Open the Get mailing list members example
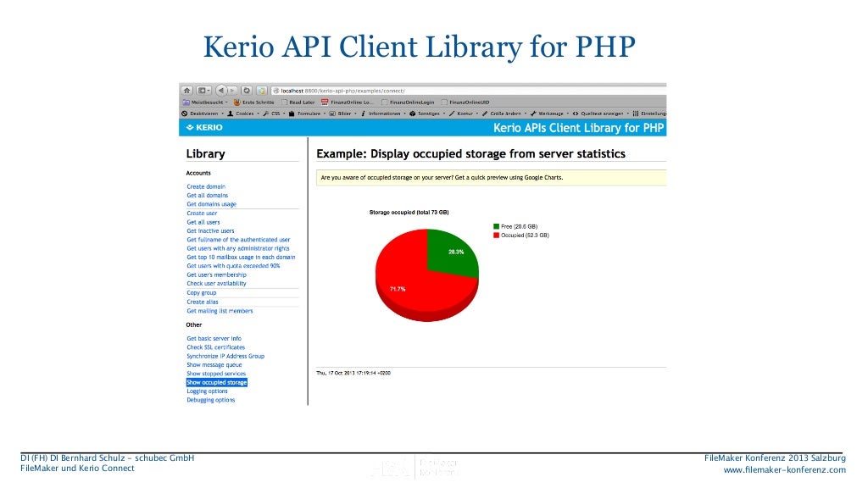This screenshot has height=488, width=868. coord(220,311)
